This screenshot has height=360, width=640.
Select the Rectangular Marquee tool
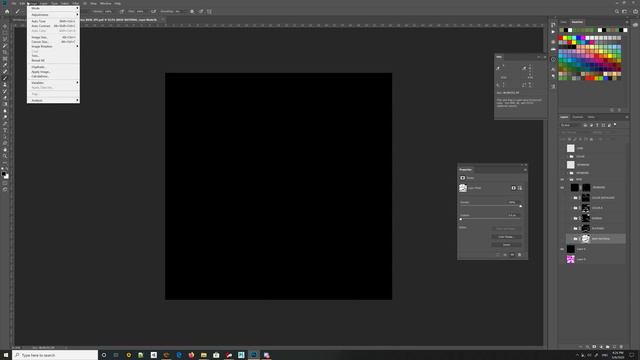5,33
